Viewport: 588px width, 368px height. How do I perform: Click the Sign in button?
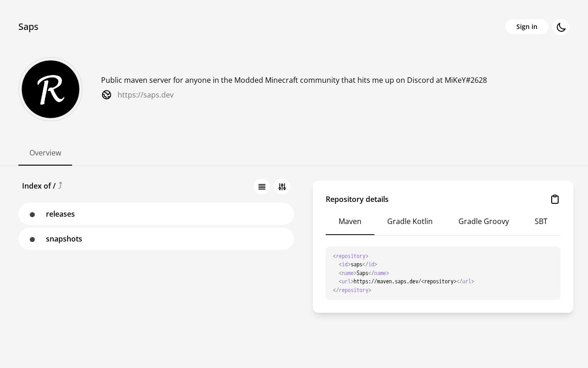[x=526, y=27]
